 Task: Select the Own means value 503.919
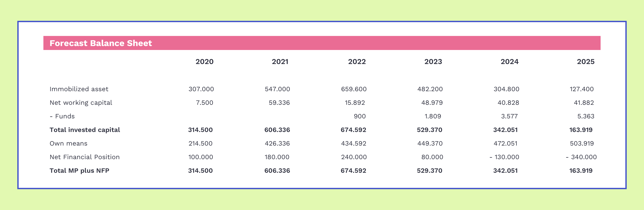(581, 144)
